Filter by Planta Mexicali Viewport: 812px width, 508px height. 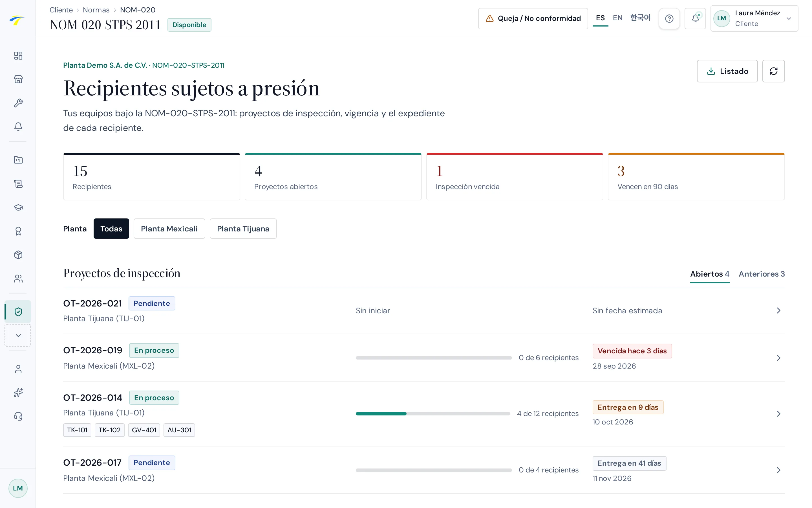coord(169,229)
